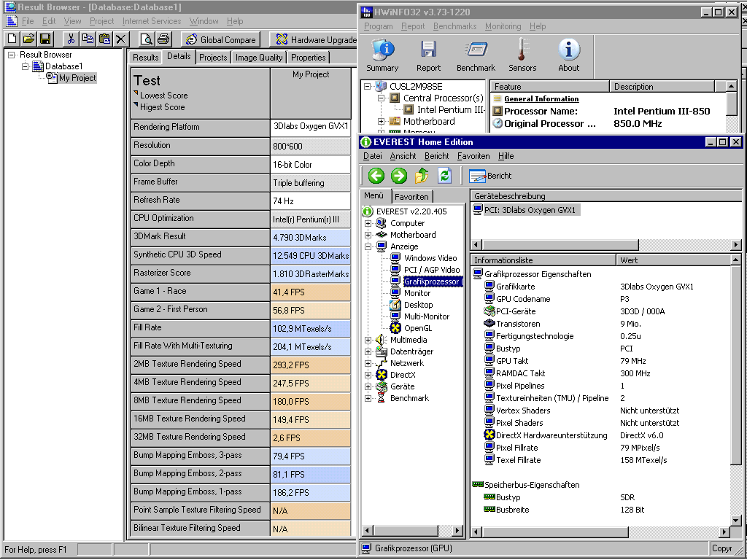Viewport: 747px width, 560px height.
Task: Collapse HWiNFO32 Central Processor(s) node
Action: [381, 98]
